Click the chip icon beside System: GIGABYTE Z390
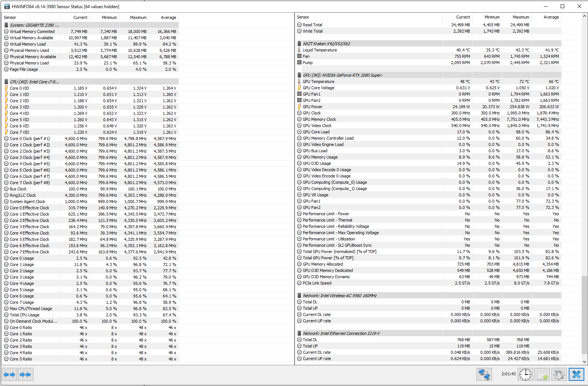Screen dimensions: 588x386 point(6,25)
